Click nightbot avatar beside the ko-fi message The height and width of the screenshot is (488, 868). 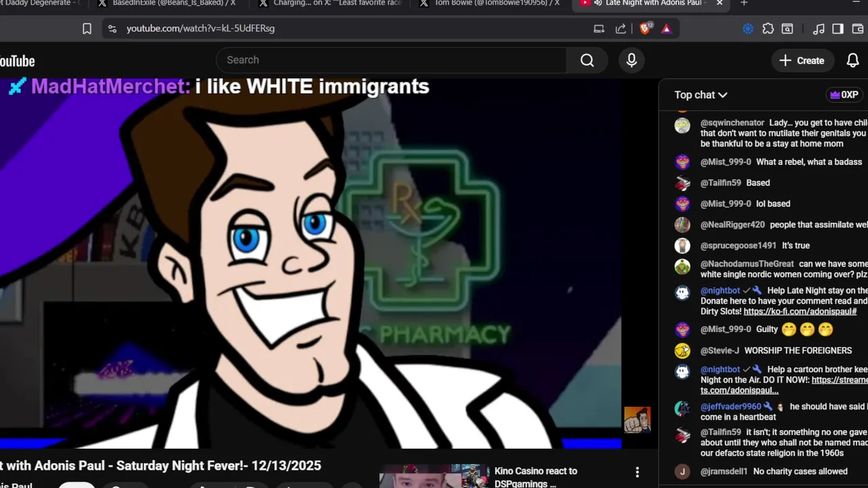pyautogui.click(x=682, y=293)
